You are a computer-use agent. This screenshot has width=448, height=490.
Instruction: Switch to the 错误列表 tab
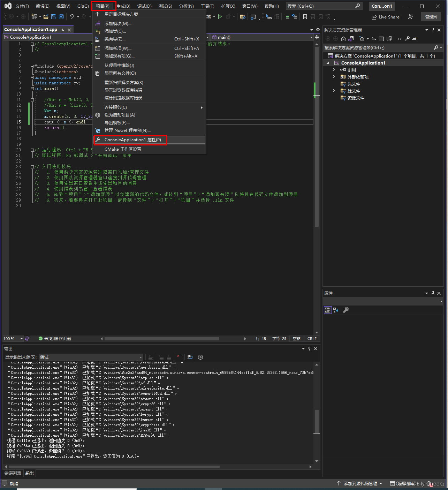(x=13, y=473)
